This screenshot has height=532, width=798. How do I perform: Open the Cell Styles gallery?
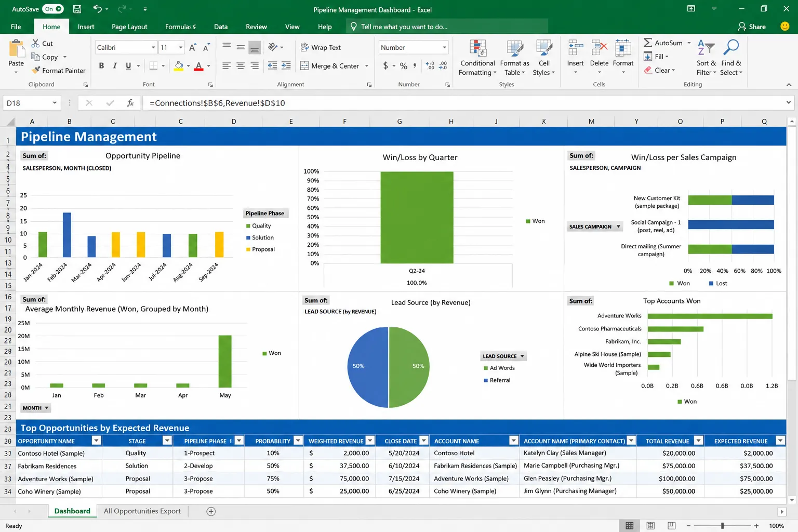pos(544,58)
